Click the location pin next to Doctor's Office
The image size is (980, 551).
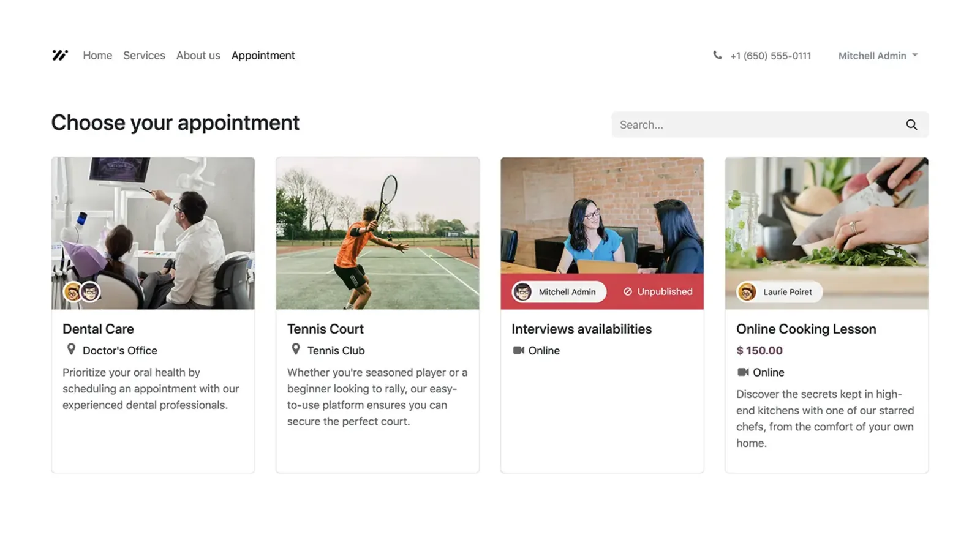click(71, 350)
